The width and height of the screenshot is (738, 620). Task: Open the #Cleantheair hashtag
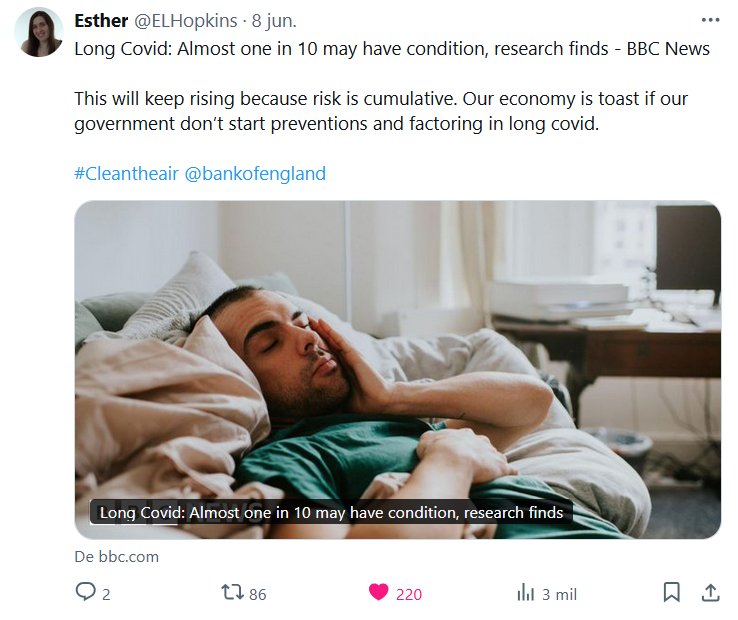point(126,173)
